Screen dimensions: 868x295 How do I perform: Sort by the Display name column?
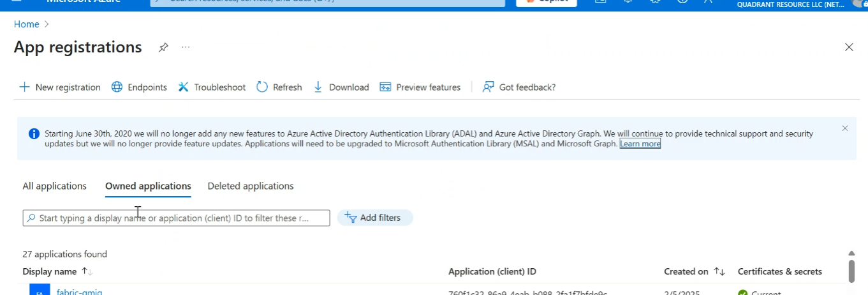tap(57, 271)
